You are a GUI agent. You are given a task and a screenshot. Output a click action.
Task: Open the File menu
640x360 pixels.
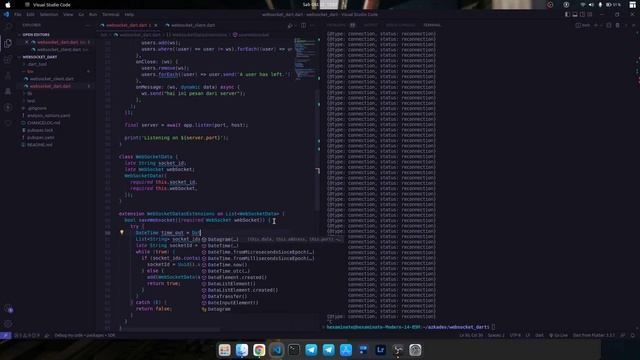tap(18, 14)
